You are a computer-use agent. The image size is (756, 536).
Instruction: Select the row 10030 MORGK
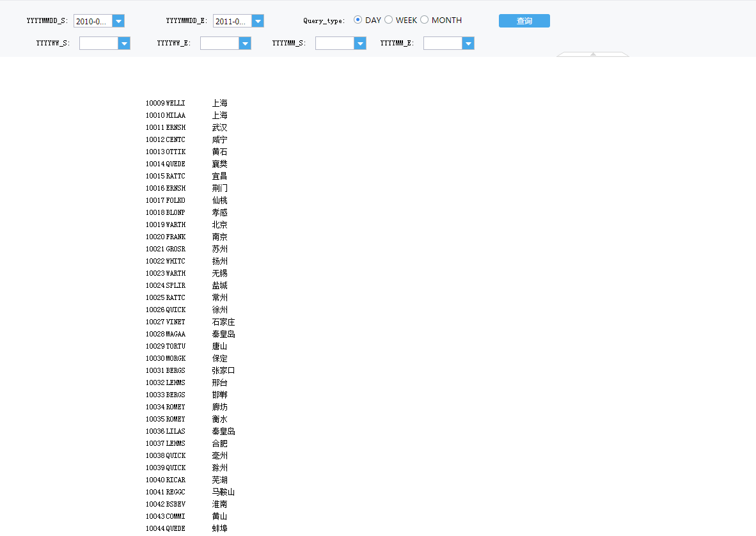tap(187, 358)
